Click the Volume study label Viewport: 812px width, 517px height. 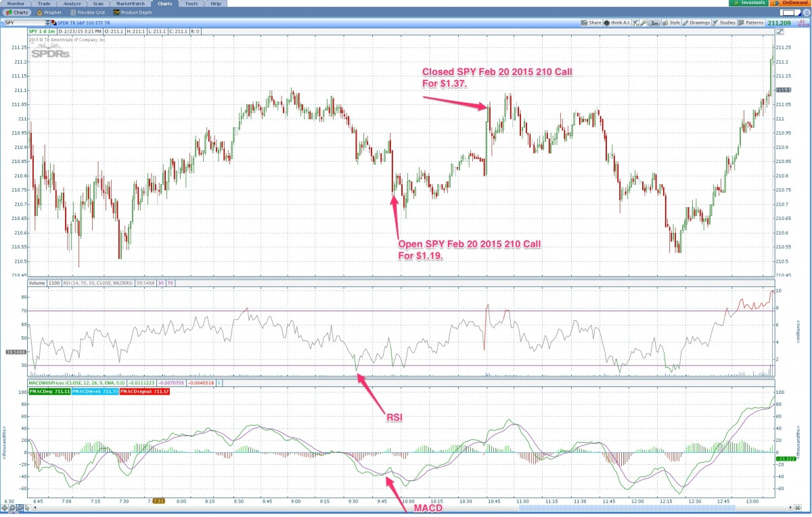click(37, 283)
